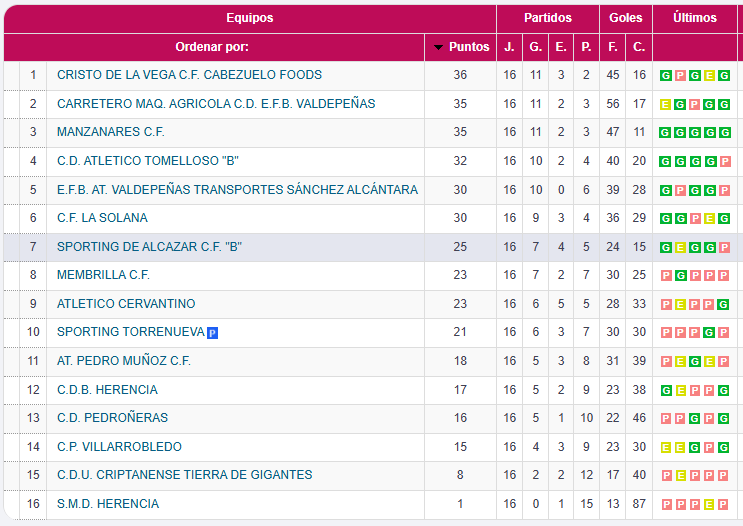Click the blue P badge beside Sporting Torrenueva
The image size is (743, 526).
click(x=212, y=332)
